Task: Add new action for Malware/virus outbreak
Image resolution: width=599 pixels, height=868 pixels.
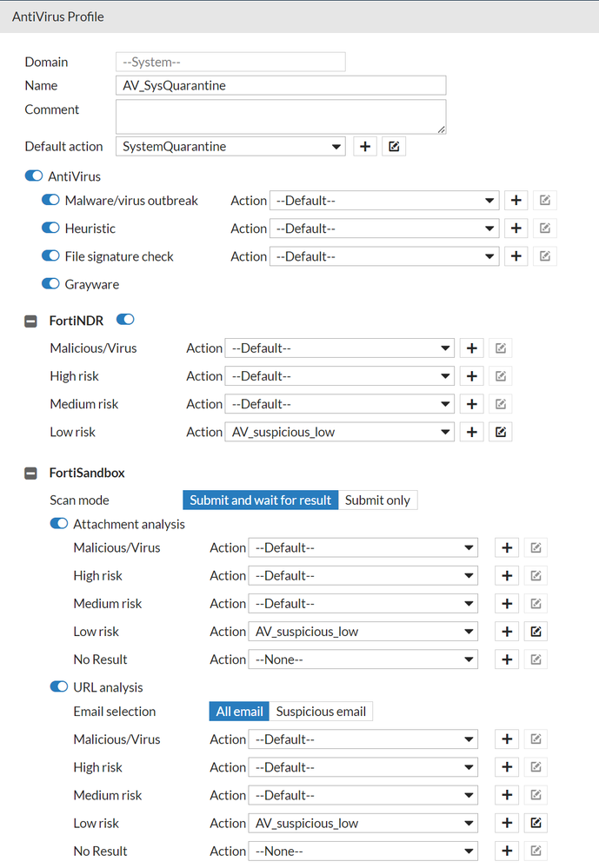Action: (516, 201)
